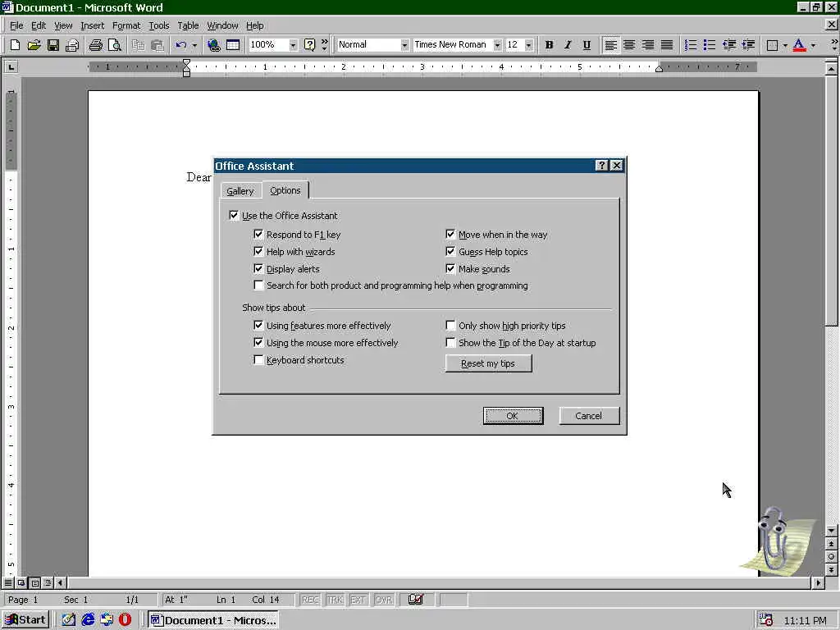Click the Document1 taskbar button

(214, 620)
